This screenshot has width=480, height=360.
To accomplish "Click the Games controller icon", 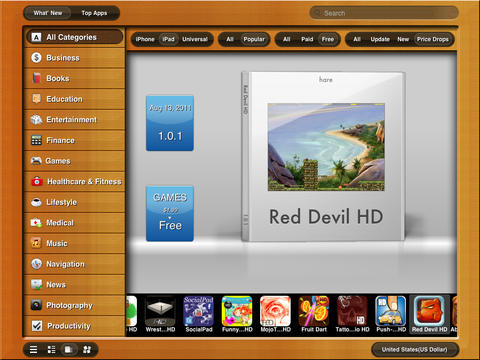I will pos(36,161).
